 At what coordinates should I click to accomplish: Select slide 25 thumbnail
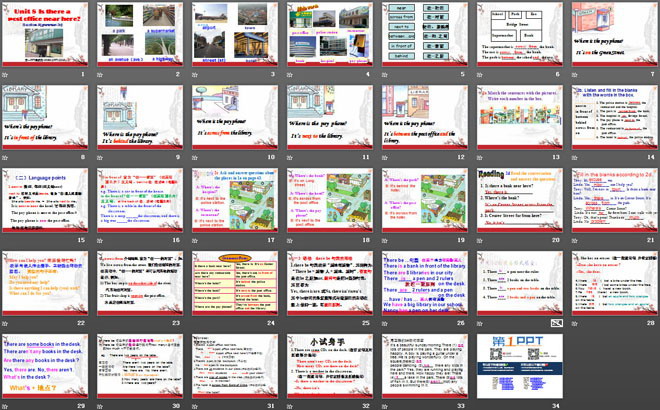330,283
